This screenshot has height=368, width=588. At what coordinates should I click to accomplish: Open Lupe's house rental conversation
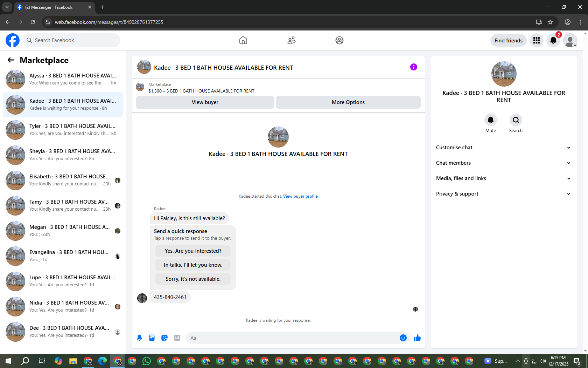pos(63,281)
